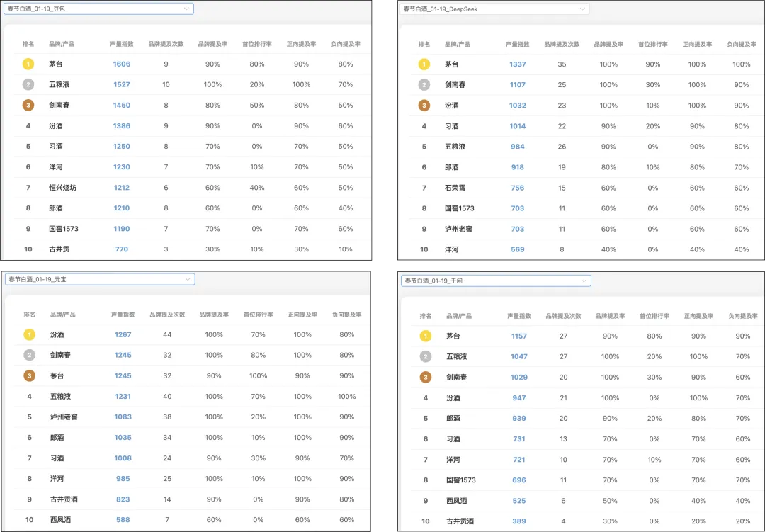The height and width of the screenshot is (532, 765).
Task: Open 茅台 voice index 1337 in DeepSeek
Action: point(518,64)
